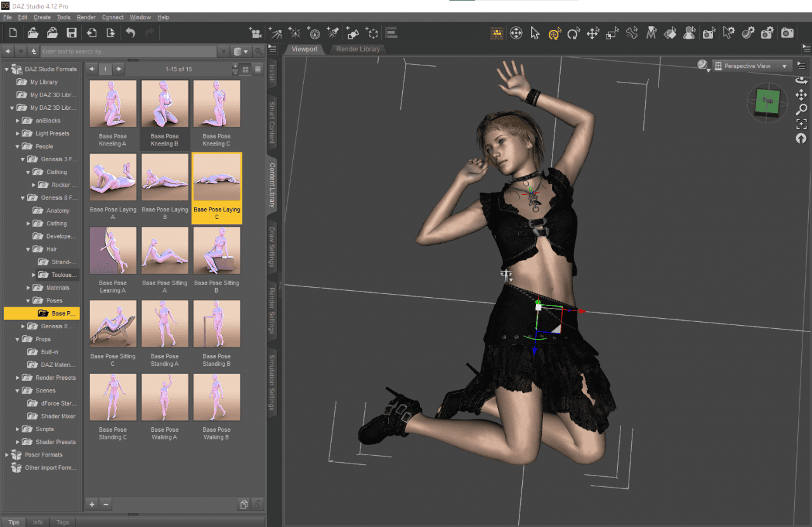
Task: Activate the Scale tool
Action: [612, 33]
